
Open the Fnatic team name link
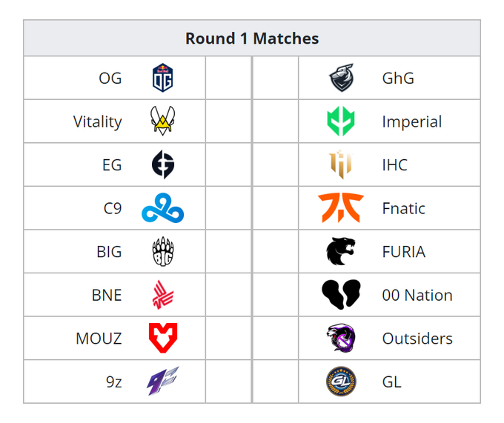click(403, 208)
